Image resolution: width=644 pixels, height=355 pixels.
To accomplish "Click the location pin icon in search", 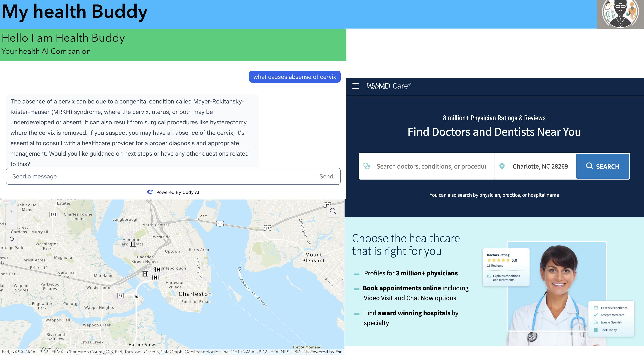I will click(502, 166).
